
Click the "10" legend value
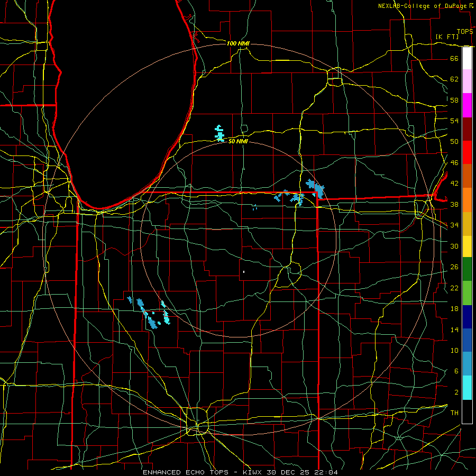tap(454, 350)
